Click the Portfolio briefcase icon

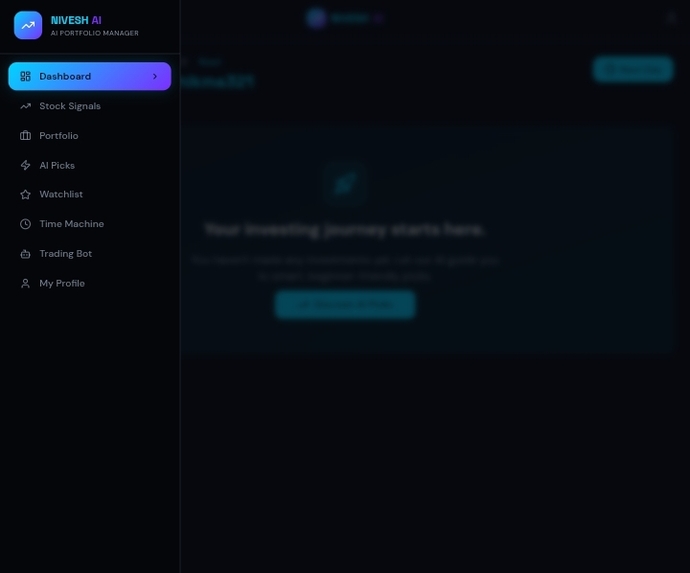pyautogui.click(x=26, y=136)
